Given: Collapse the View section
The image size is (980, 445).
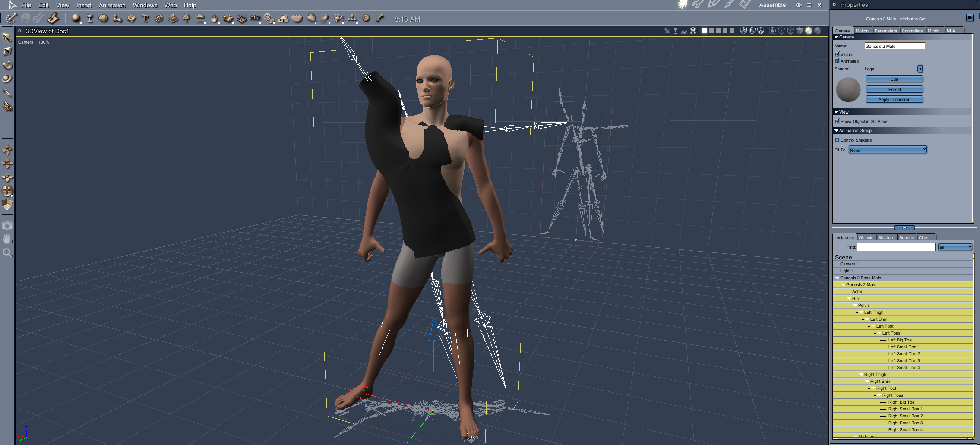Looking at the screenshot, I should tap(836, 112).
